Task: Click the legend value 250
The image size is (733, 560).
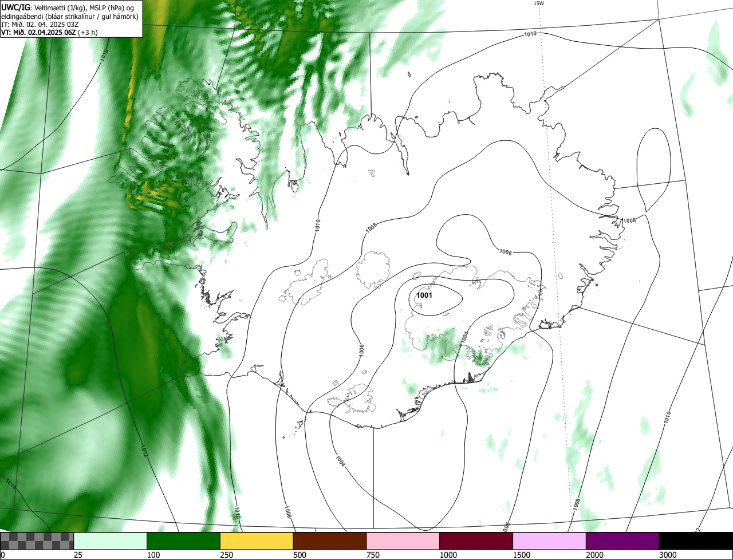Action: click(227, 555)
